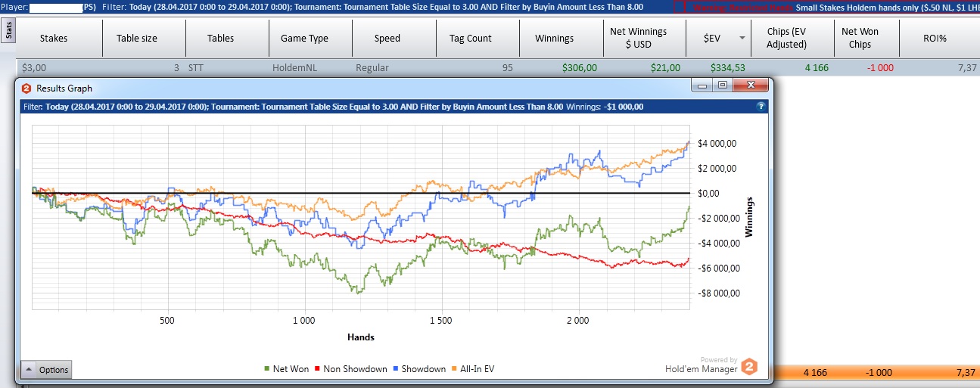Sort by the Stakes column header
The height and width of the screenshot is (388, 980).
53,38
